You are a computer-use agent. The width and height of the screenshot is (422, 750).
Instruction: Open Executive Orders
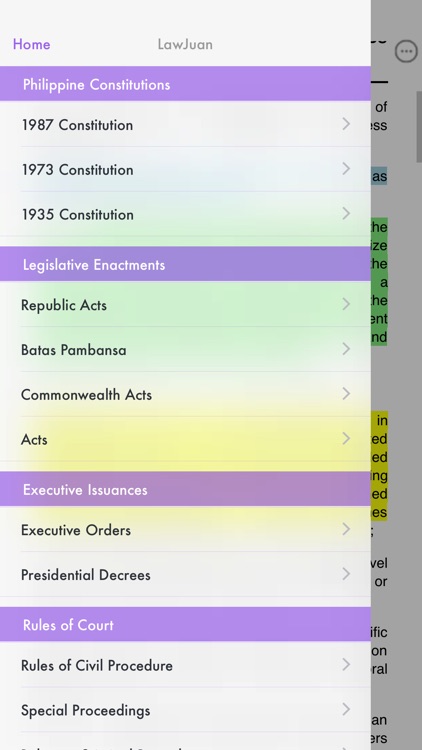click(185, 529)
